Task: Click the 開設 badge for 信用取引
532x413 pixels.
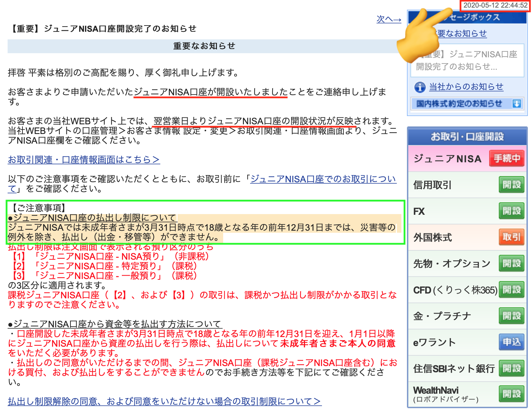Action: coord(511,185)
